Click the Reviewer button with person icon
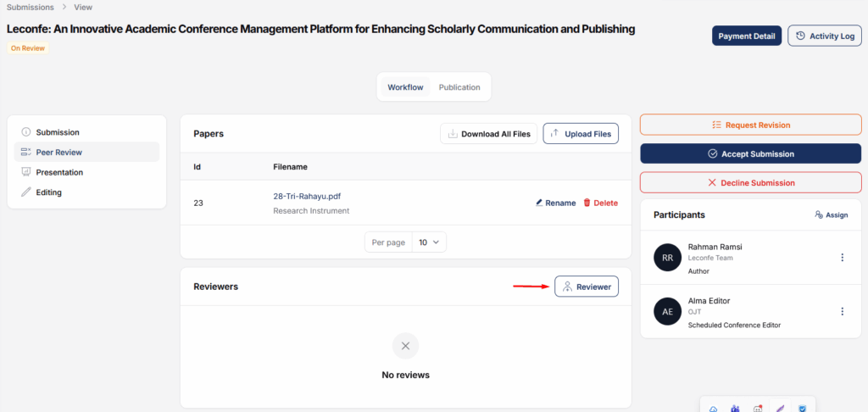Screen dimensions: 868x412 587,287
